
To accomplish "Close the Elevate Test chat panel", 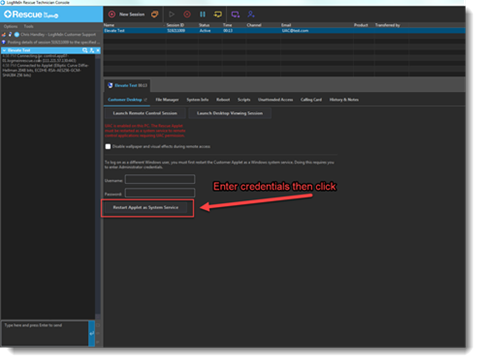I will coord(98,50).
